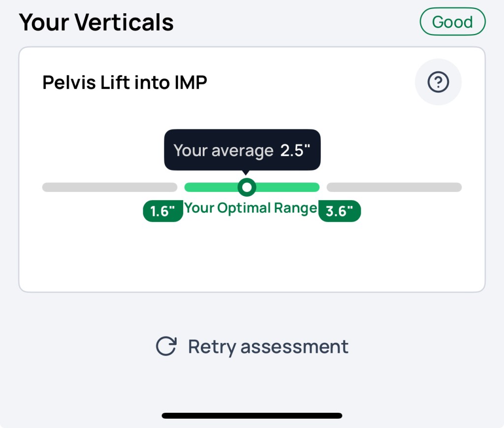Click empty white space below the range slider
Viewport: 504px width, 428px height.
(252, 256)
